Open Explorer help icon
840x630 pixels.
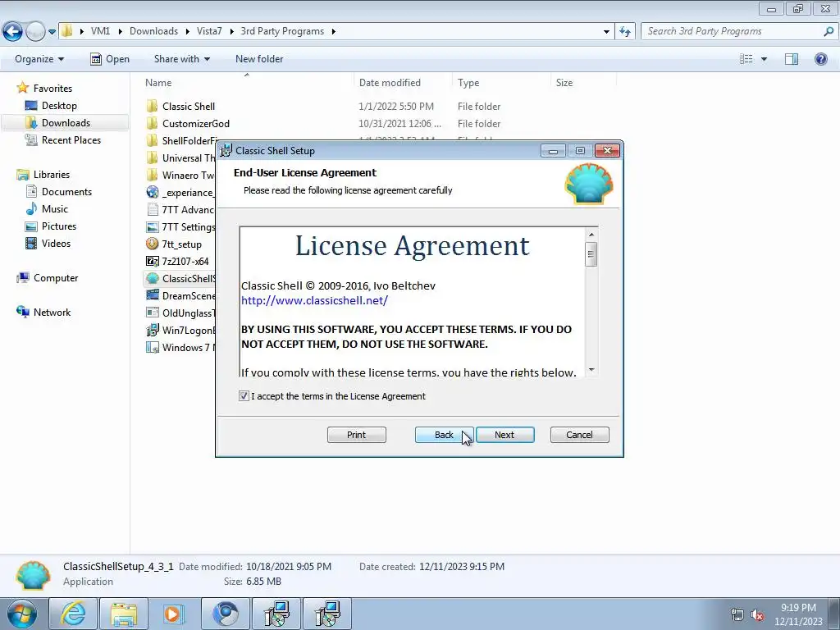pos(820,59)
